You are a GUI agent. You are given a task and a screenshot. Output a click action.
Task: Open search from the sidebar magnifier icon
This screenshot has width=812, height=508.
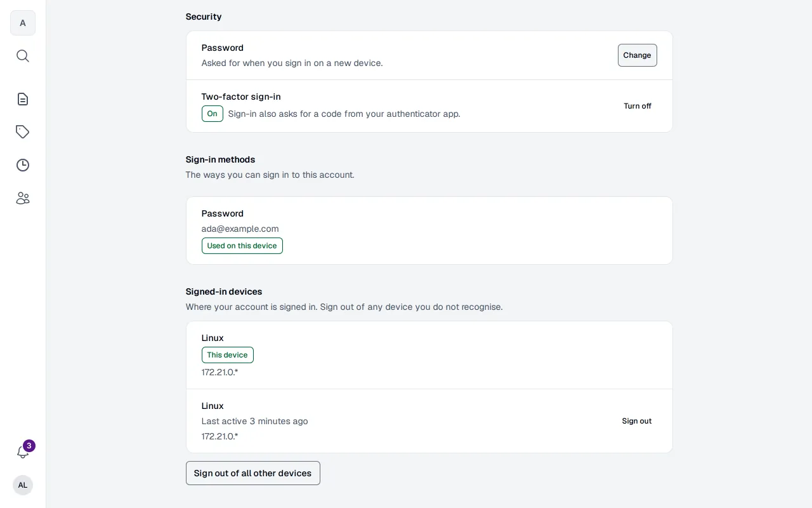pos(23,56)
